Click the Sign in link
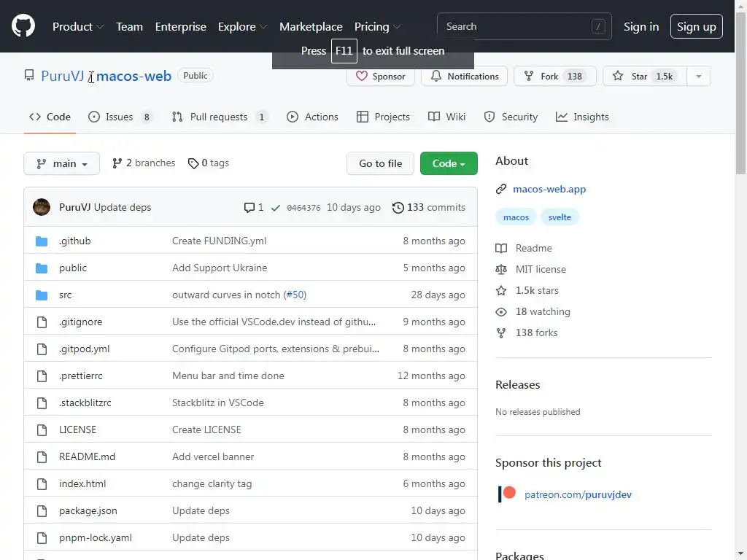 (640, 27)
